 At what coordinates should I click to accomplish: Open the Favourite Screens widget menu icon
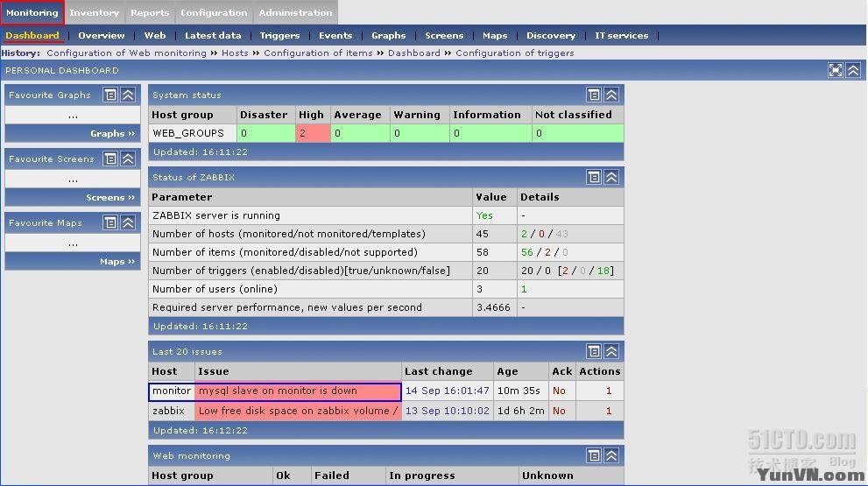pyautogui.click(x=110, y=158)
